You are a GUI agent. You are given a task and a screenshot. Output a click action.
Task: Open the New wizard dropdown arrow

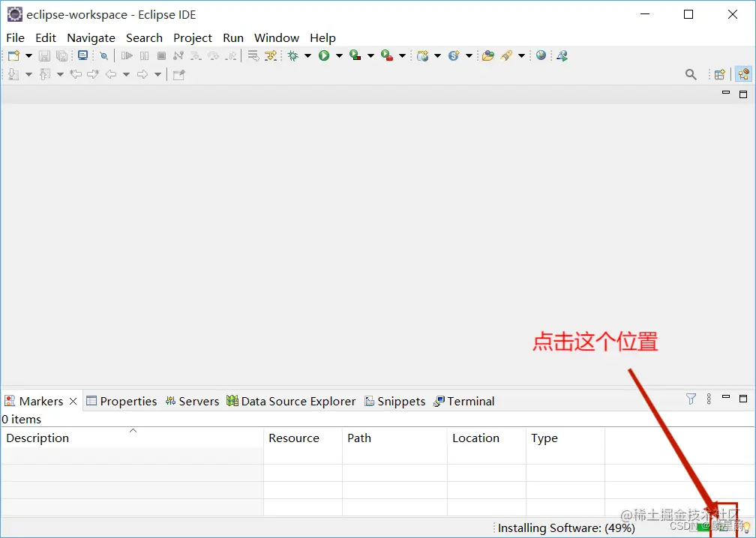coord(28,56)
